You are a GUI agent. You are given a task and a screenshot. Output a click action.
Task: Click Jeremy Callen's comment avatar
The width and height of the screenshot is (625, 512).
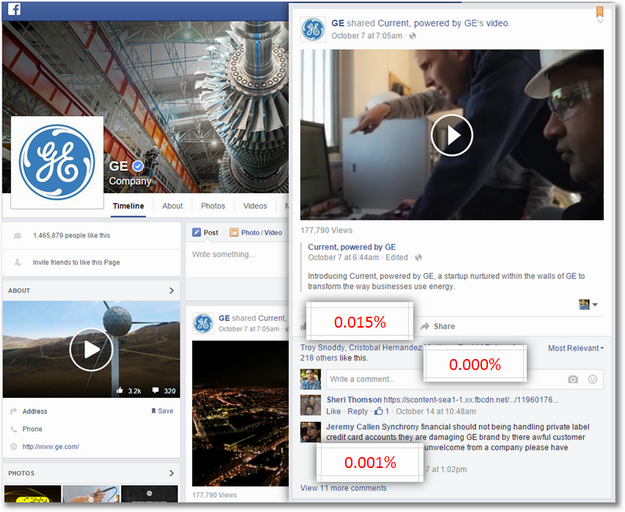coord(311,432)
